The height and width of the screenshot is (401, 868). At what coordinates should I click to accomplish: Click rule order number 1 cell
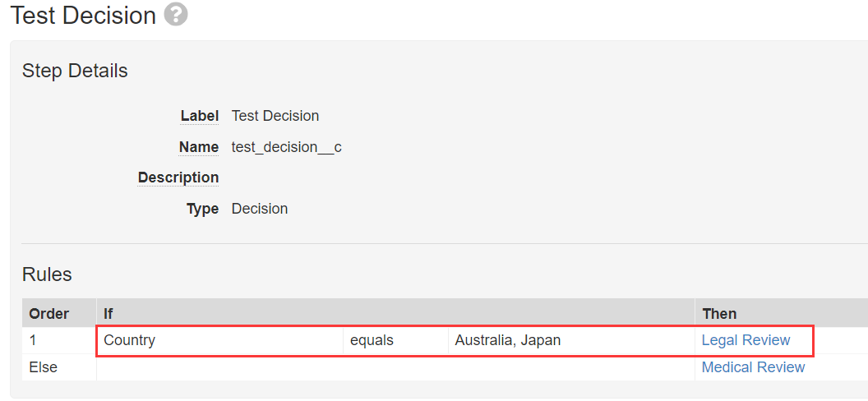coord(34,340)
